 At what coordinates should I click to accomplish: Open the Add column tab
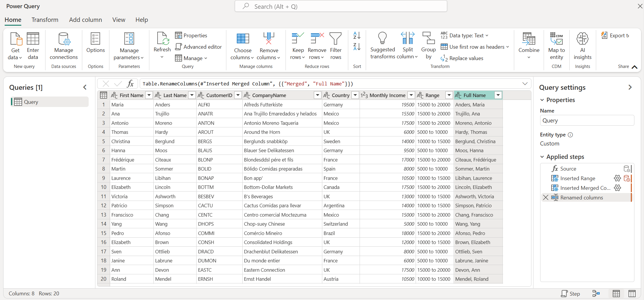[x=85, y=20]
